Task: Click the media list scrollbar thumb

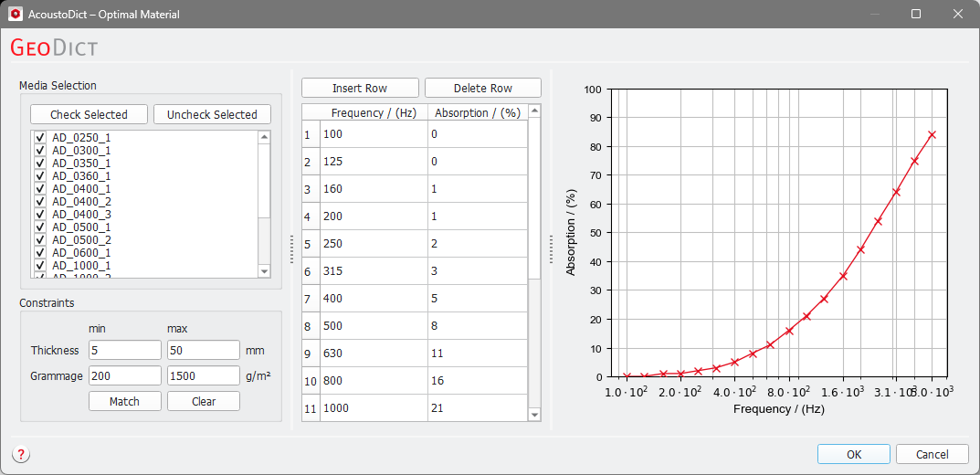Action: click(x=264, y=181)
